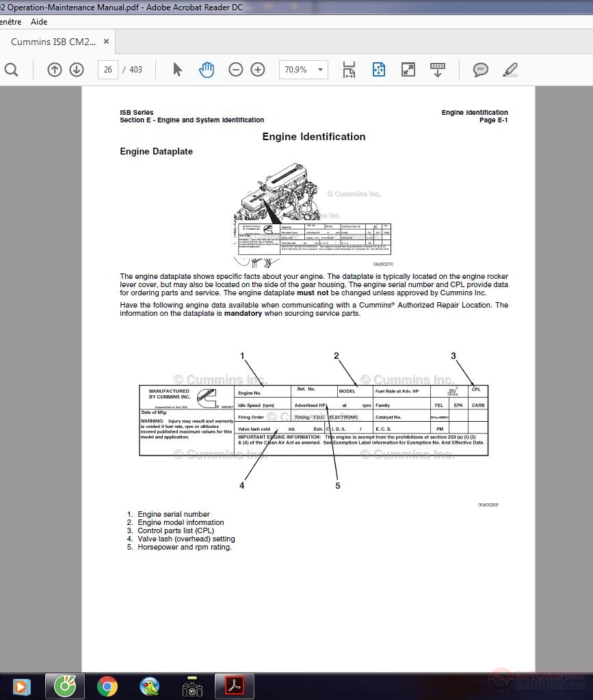
Task: Click Section E - Engine and System Identification header
Action: [x=192, y=120]
